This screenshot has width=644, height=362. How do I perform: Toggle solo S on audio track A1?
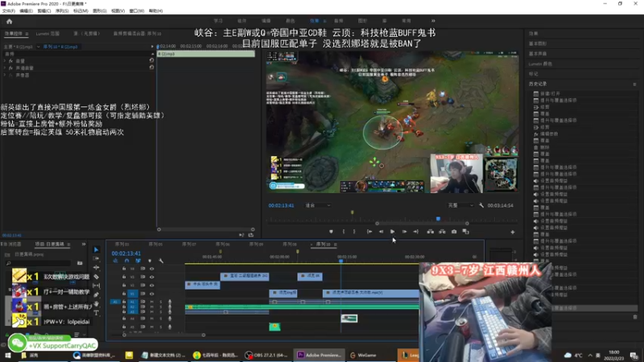(x=159, y=302)
